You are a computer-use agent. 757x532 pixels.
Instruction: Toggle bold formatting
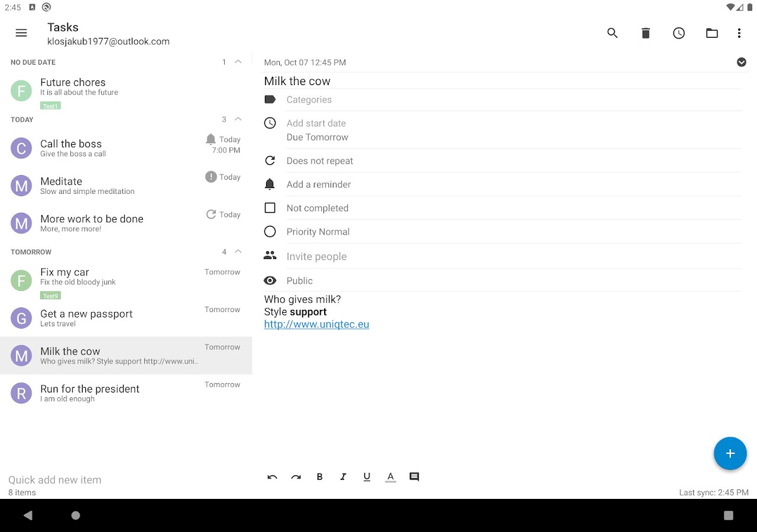point(319,477)
